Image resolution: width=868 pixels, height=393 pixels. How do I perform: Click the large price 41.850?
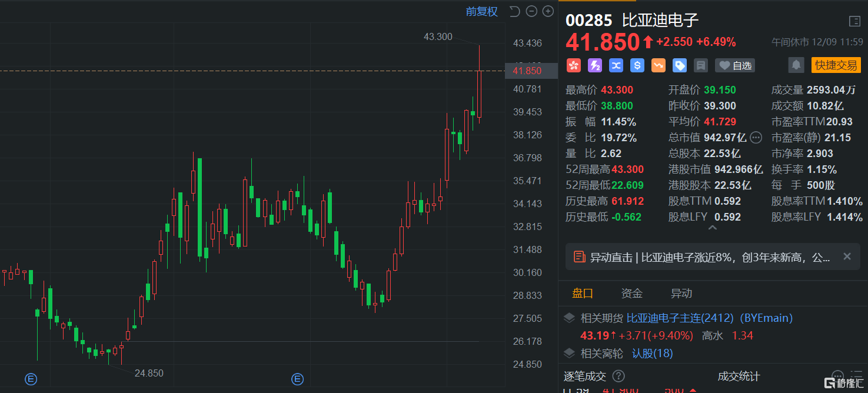tap(603, 42)
